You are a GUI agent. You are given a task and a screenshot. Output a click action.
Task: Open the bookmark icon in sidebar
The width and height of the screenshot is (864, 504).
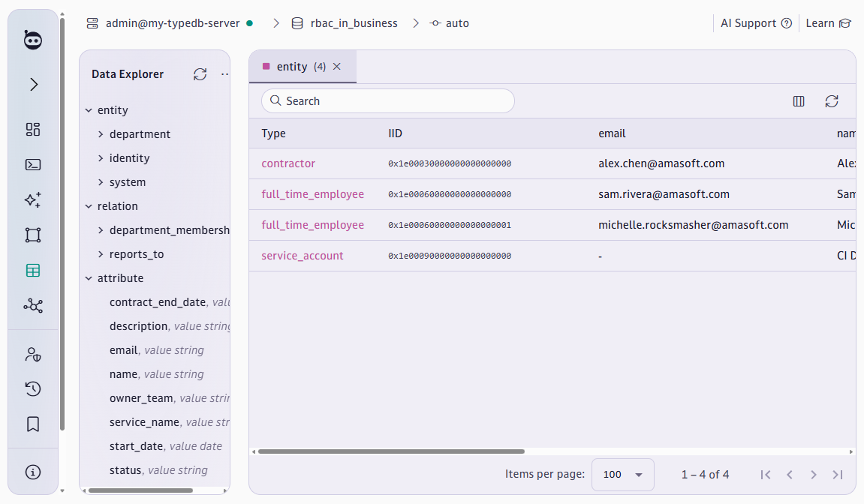[x=33, y=424]
